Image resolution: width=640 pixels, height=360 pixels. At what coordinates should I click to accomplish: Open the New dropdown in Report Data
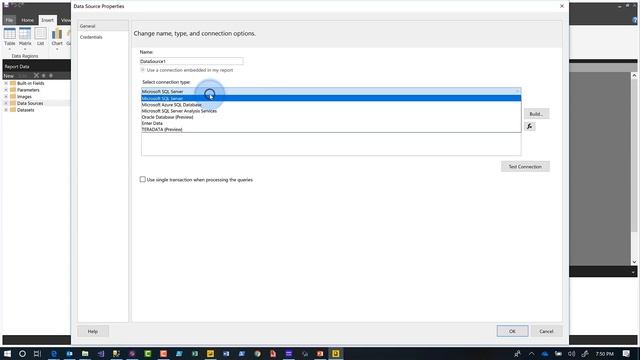coord(9,76)
